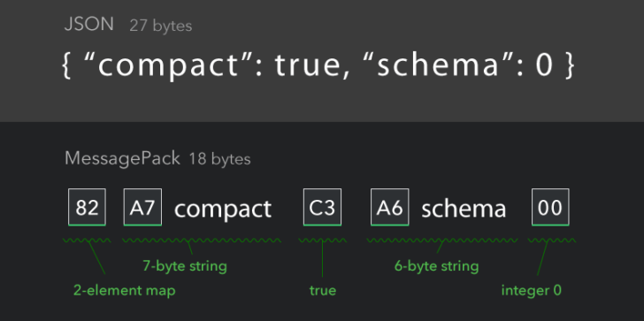Image resolution: width=644 pixels, height=321 pixels.
Task: Click the JSON heading label
Action: point(89,25)
